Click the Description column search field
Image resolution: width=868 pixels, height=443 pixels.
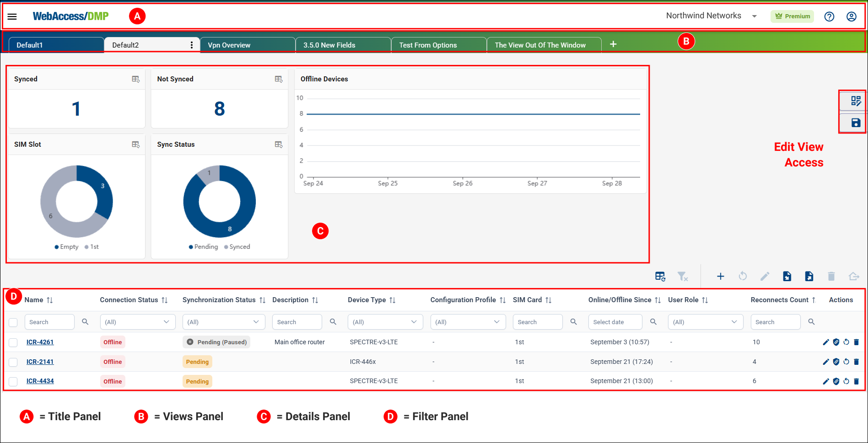pyautogui.click(x=297, y=322)
